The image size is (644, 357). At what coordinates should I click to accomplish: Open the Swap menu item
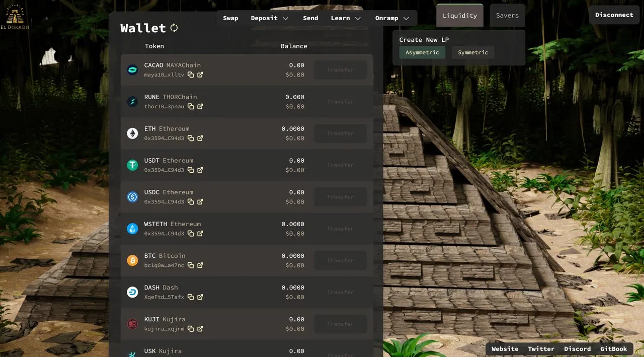coord(231,18)
